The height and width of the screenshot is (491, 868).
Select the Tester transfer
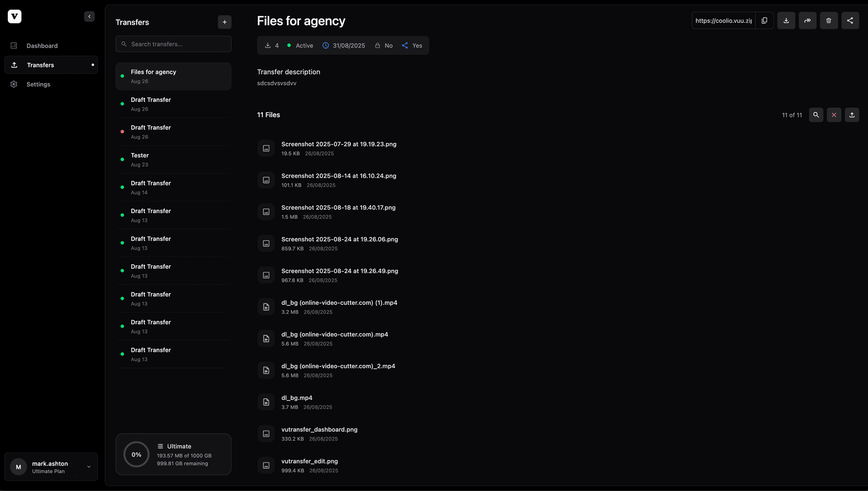173,160
